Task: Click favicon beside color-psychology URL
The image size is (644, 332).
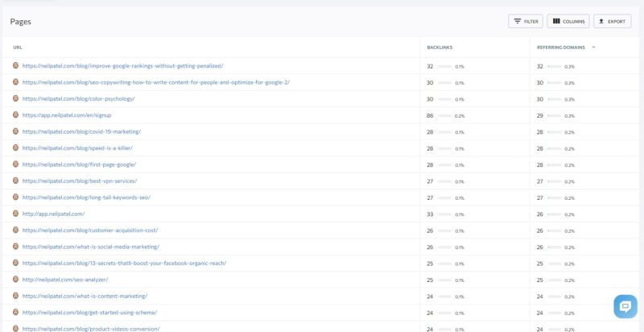Action: pos(15,98)
